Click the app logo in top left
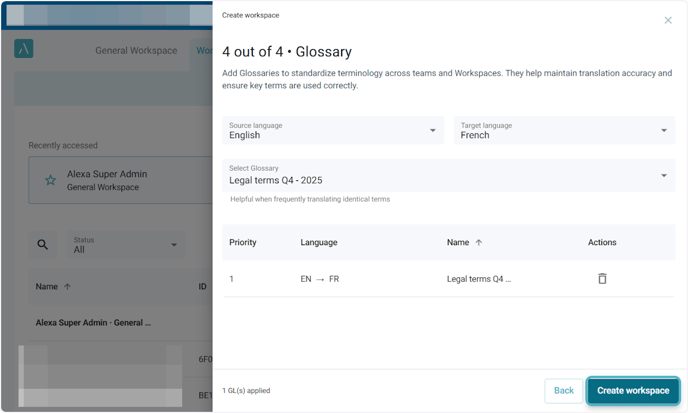The image size is (688, 413). point(24,49)
